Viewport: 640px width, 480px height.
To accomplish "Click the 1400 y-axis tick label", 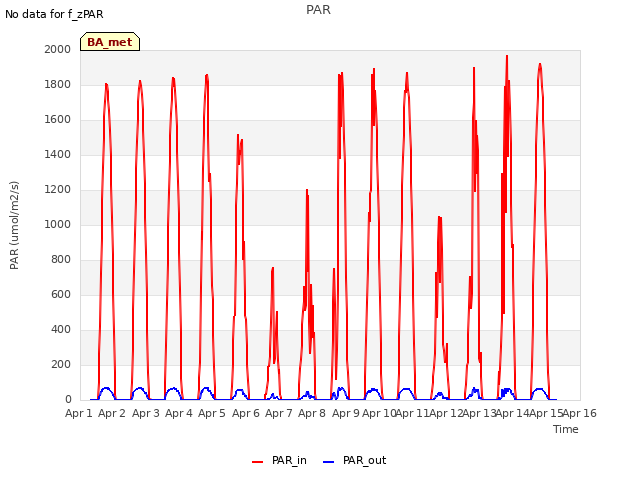I will click(58, 154).
